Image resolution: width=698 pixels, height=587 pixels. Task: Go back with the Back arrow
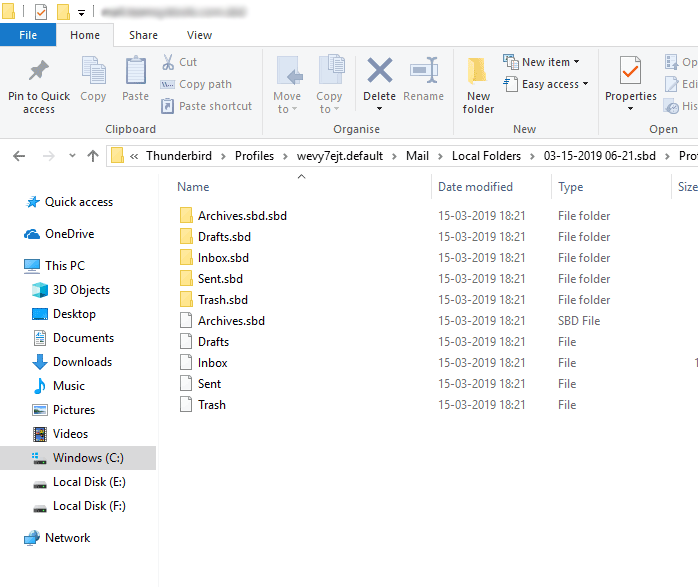19,156
